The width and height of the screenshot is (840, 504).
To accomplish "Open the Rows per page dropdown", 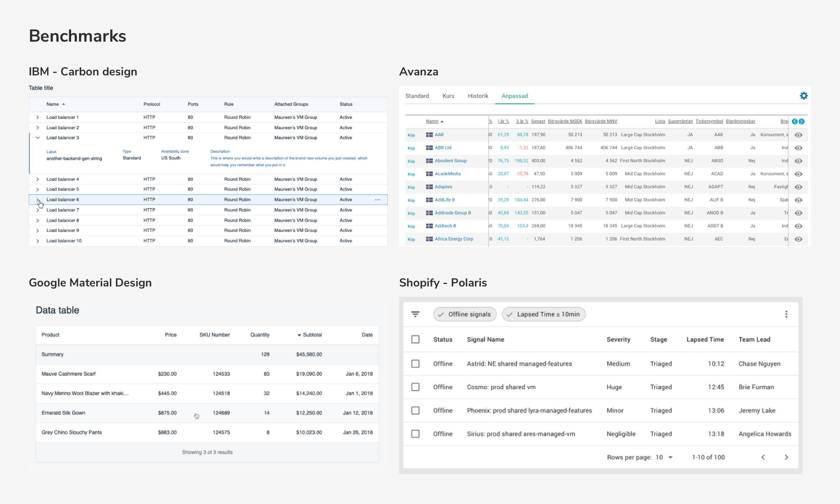I will pyautogui.click(x=664, y=457).
